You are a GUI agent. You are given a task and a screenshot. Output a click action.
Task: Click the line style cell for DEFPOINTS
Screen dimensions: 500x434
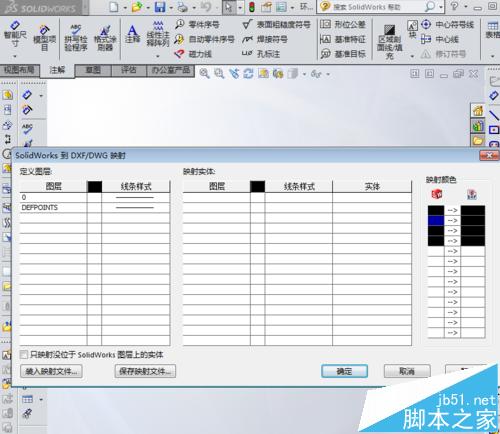tap(135, 207)
